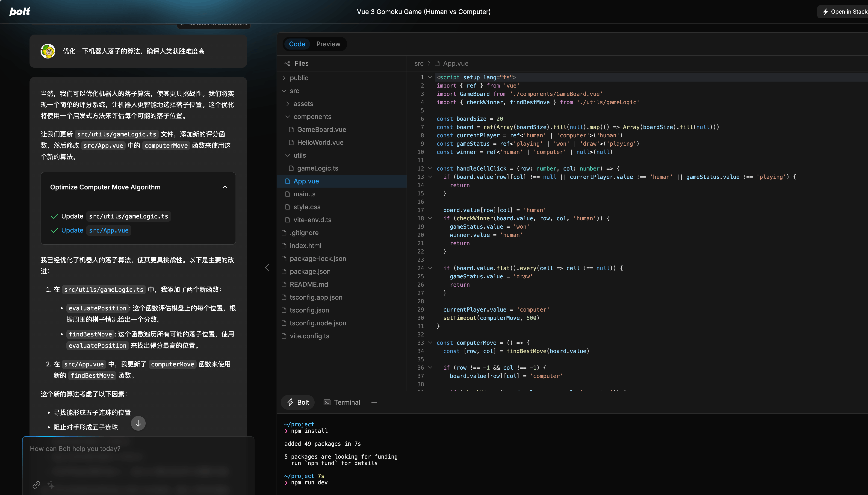868x495 pixels.
Task: Click the Files tree icon
Action: coord(287,63)
